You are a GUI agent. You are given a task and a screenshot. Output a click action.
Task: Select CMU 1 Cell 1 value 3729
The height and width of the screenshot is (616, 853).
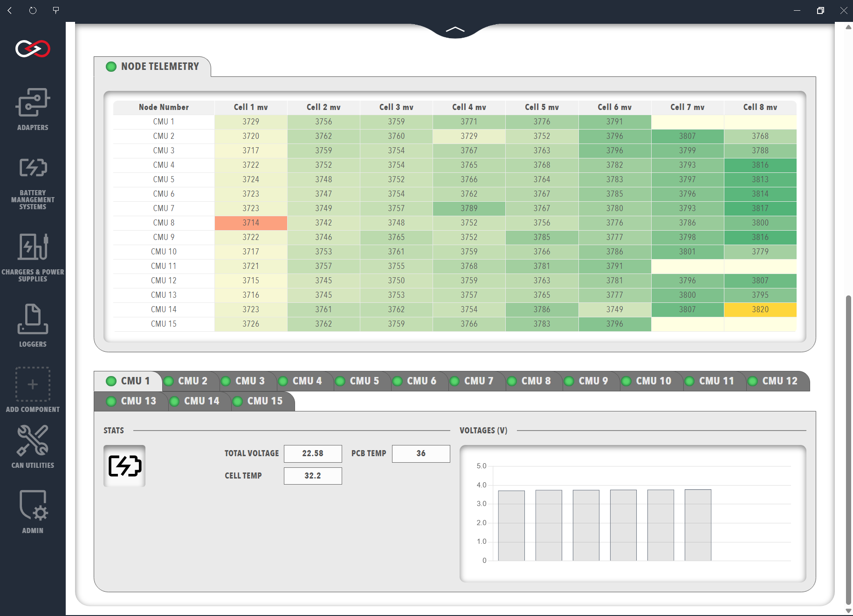coord(251,122)
